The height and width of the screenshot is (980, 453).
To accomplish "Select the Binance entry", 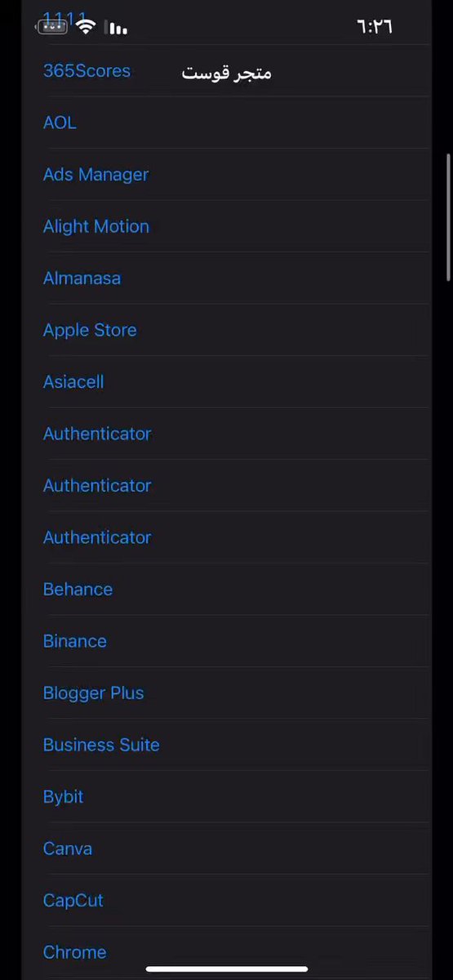I will pos(75,641).
